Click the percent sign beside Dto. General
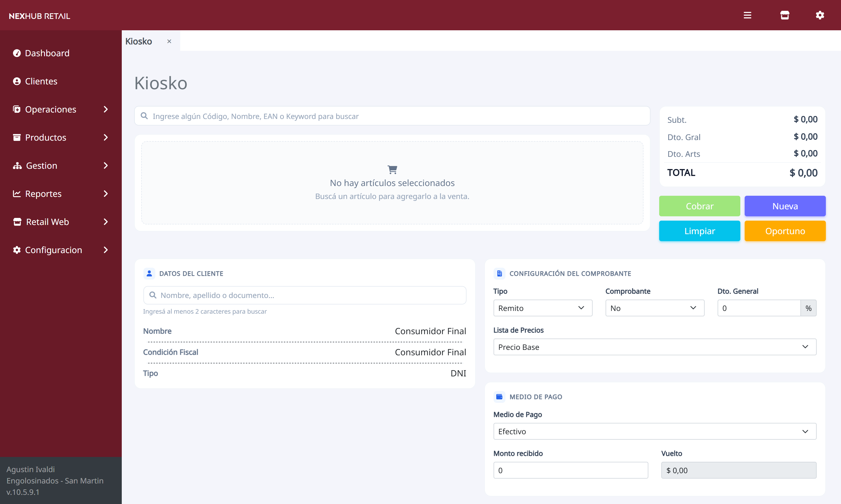Image resolution: width=841 pixels, height=504 pixels. point(808,308)
